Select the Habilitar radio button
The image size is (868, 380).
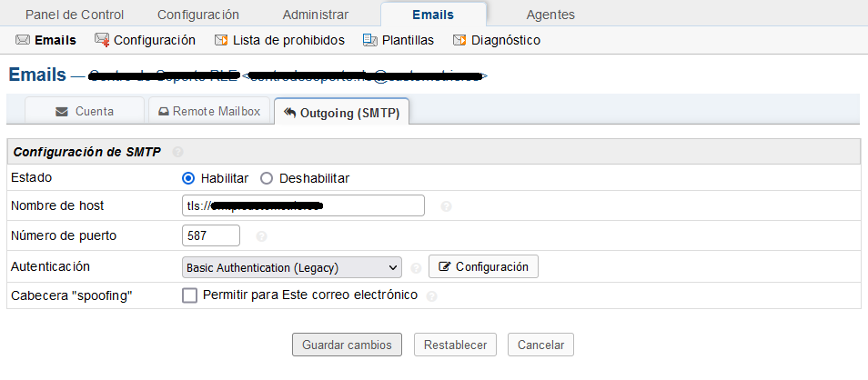click(188, 179)
